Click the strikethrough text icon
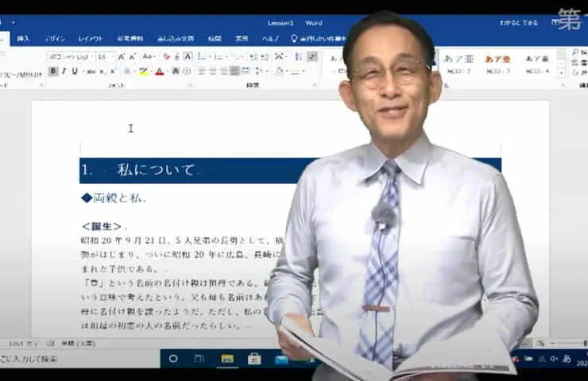Screen dimensions: 588x381 coord(91,71)
